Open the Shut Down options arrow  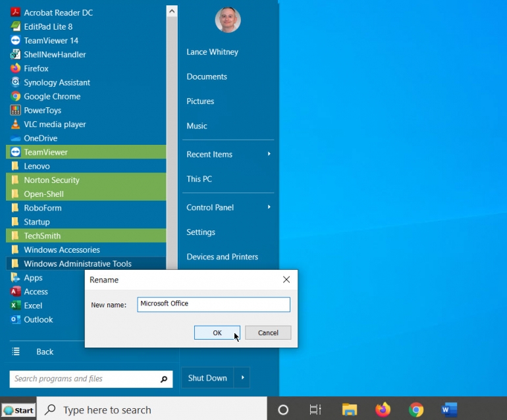(242, 377)
